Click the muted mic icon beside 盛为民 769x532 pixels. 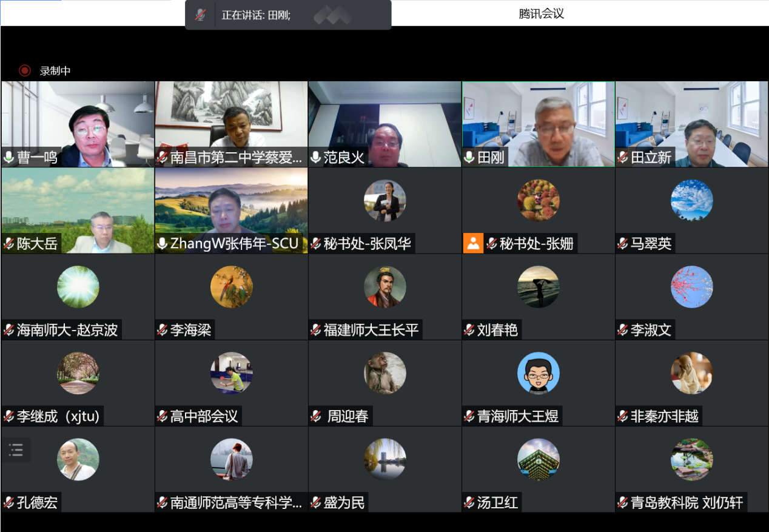[315, 502]
